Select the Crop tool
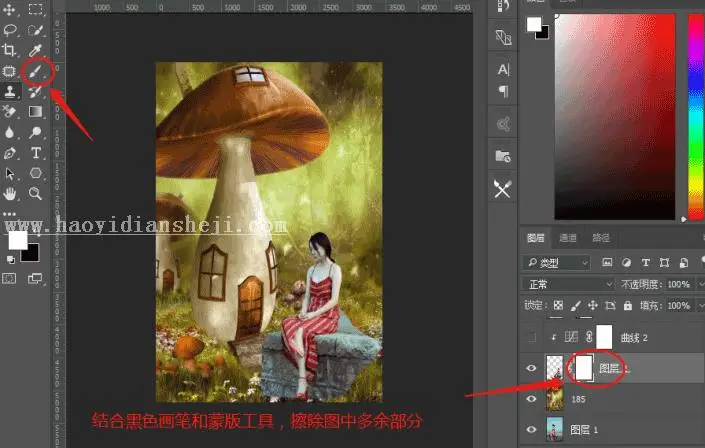 pyautogui.click(x=9, y=49)
